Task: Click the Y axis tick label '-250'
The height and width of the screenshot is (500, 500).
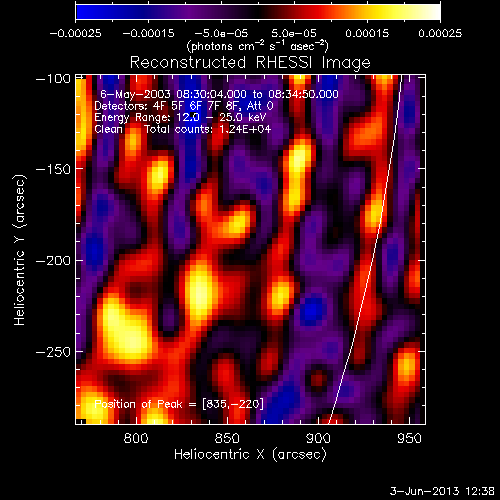Action: click(x=53, y=352)
